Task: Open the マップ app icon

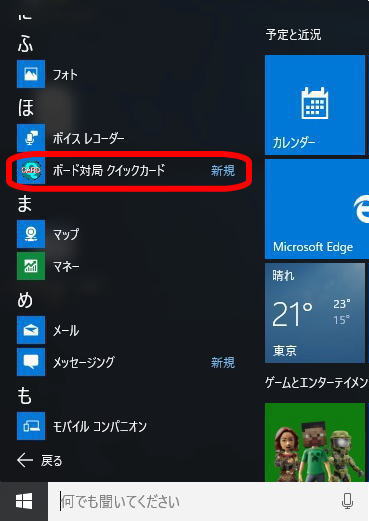Action: tap(31, 234)
